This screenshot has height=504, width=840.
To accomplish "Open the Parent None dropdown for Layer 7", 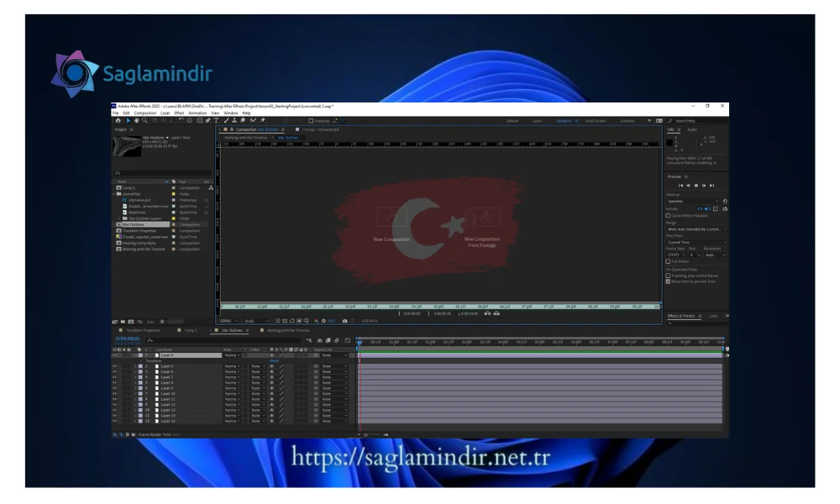I will (x=334, y=377).
